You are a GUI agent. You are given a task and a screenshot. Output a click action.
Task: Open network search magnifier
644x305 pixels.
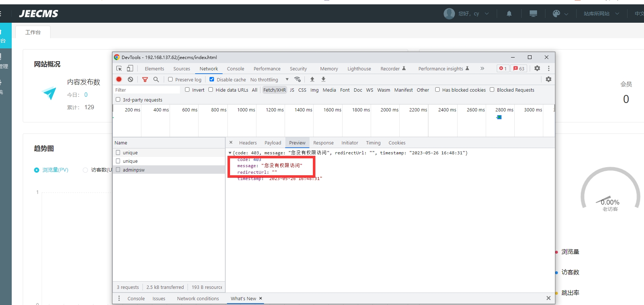coord(156,79)
